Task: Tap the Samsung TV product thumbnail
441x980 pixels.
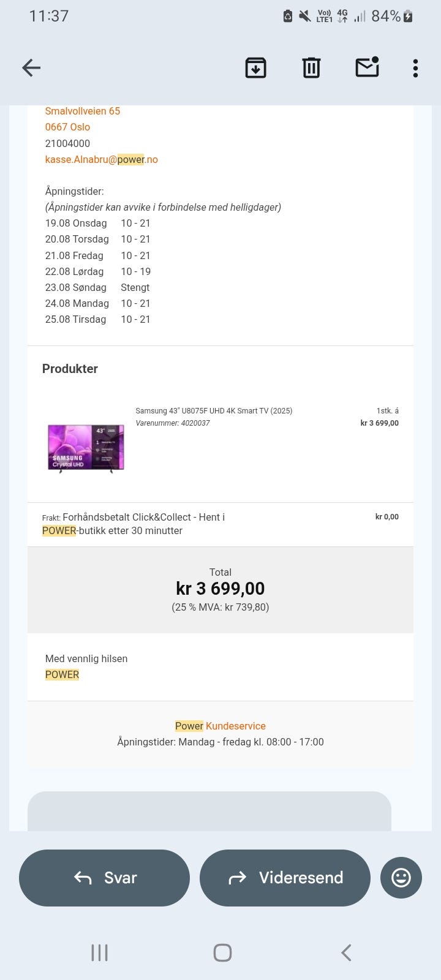Action: 86,448
